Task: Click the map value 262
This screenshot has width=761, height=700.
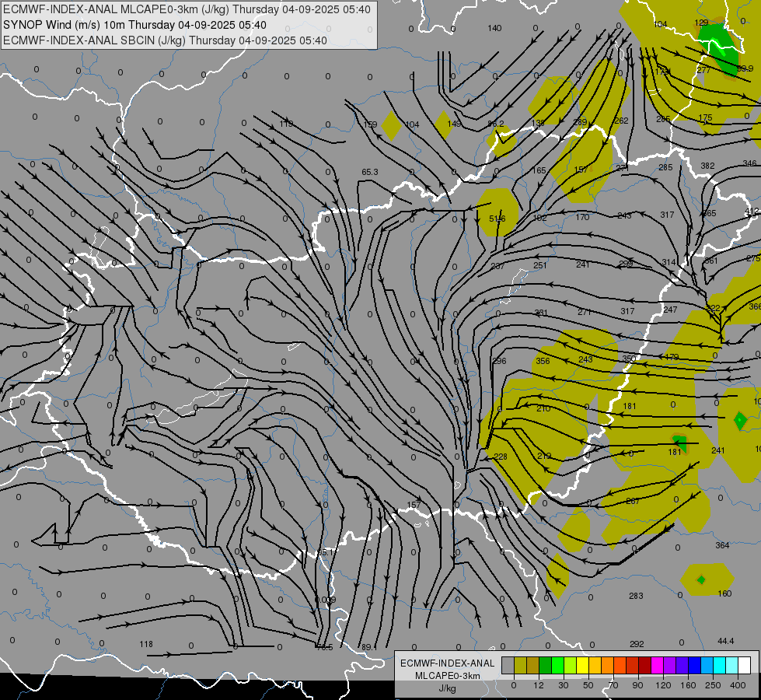Action: 621,121
